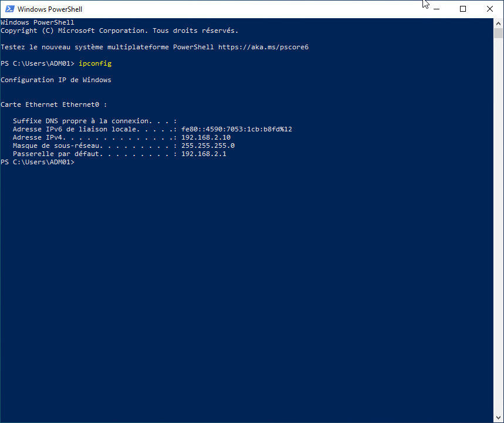Click the scrollbar up arrow
Viewport: 504px width, 423px height.
tap(499, 22)
